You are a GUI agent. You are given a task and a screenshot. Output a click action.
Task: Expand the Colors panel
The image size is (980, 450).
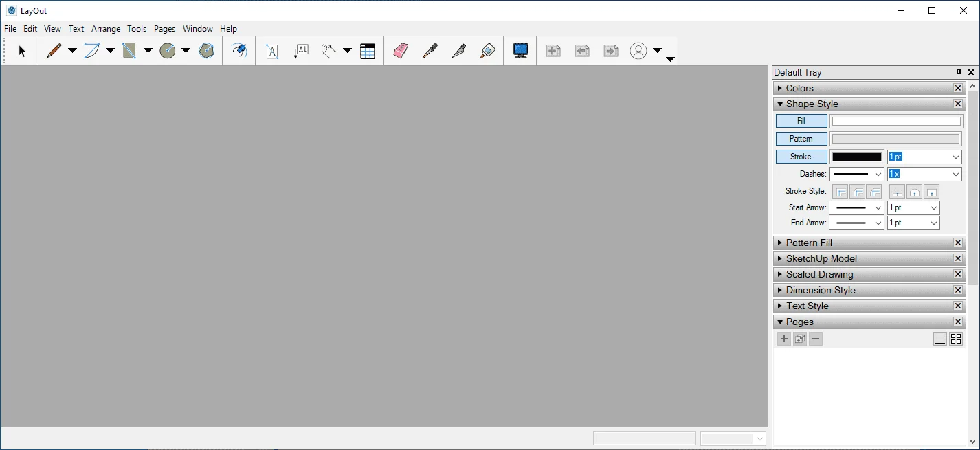pyautogui.click(x=780, y=88)
